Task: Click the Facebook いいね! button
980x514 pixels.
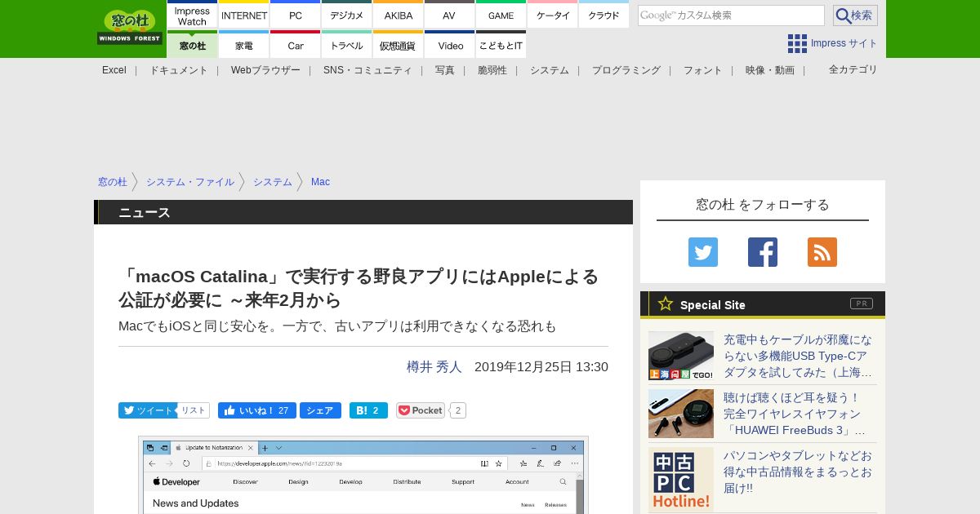Action: tap(257, 410)
